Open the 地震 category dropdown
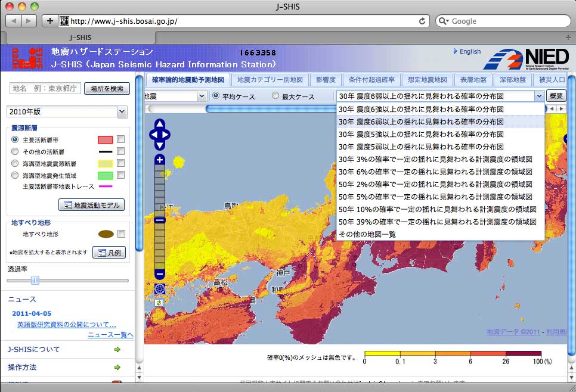 click(175, 96)
